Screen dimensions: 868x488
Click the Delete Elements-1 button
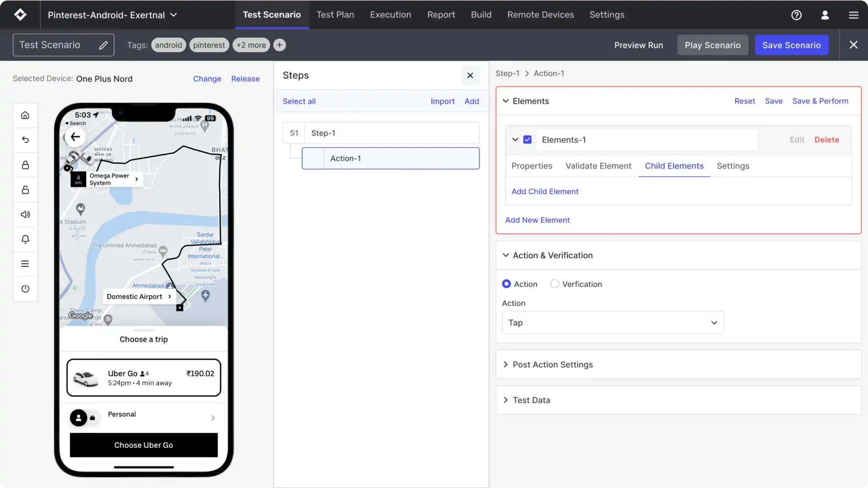tap(826, 140)
